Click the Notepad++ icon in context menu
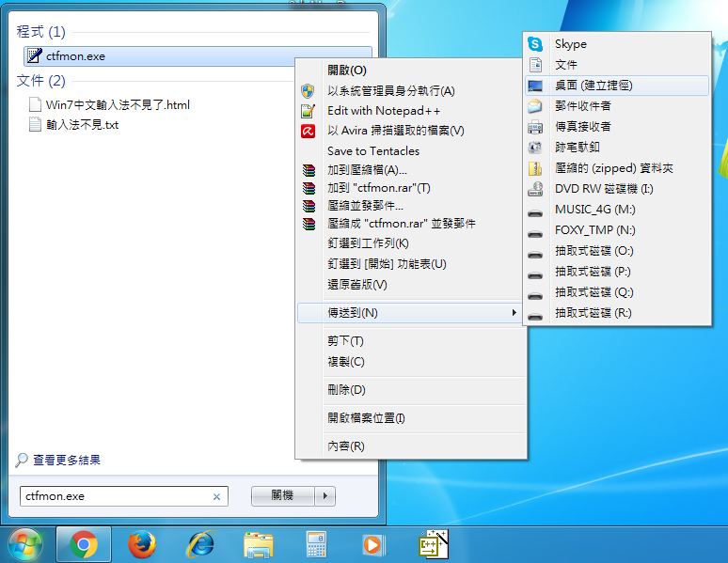This screenshot has width=728, height=563. [308, 111]
